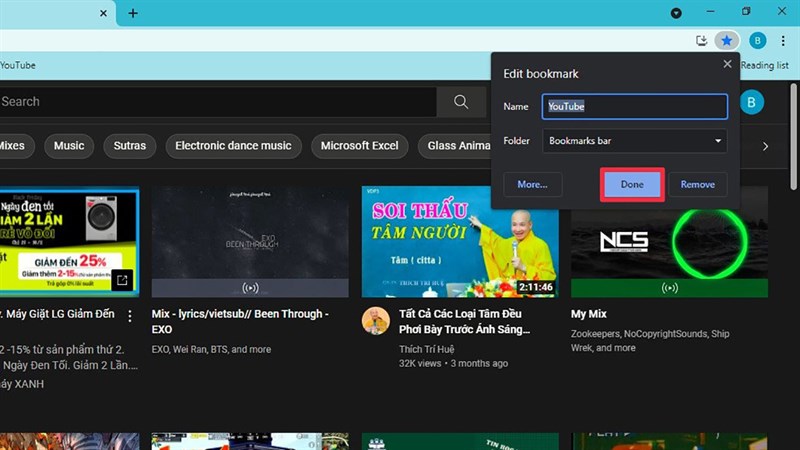Screen dimensions: 800x450
Task: Click Thích Trí Huệ channel avatar
Action: pos(375,320)
